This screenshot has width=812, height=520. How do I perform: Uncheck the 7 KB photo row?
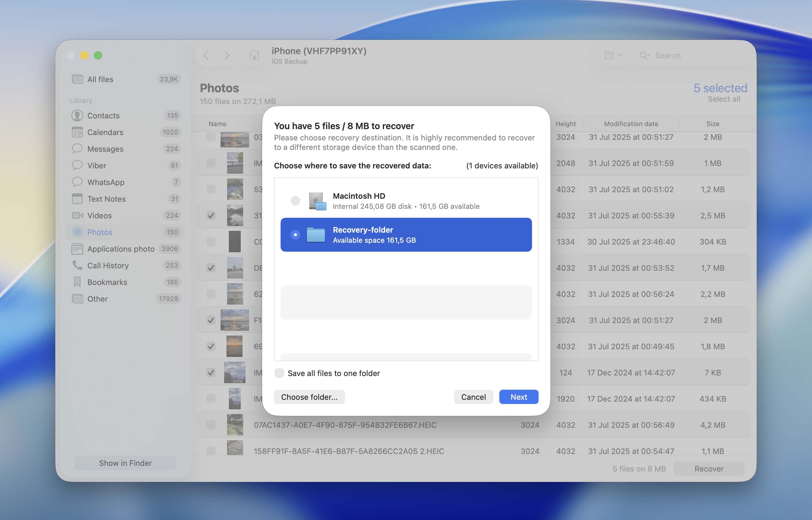(x=211, y=372)
